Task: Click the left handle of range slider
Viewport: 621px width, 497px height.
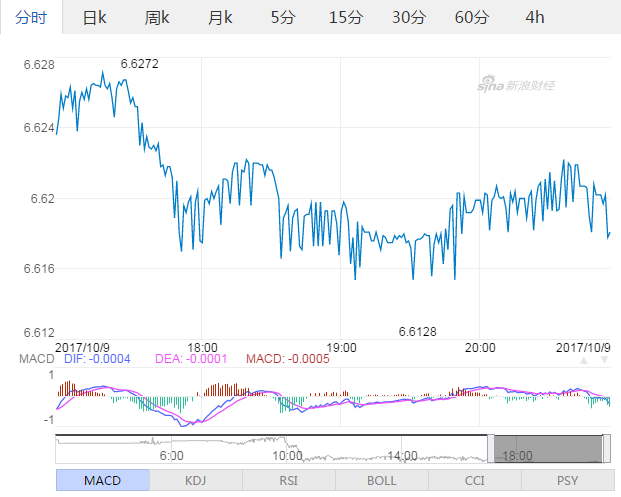Action: (490, 448)
